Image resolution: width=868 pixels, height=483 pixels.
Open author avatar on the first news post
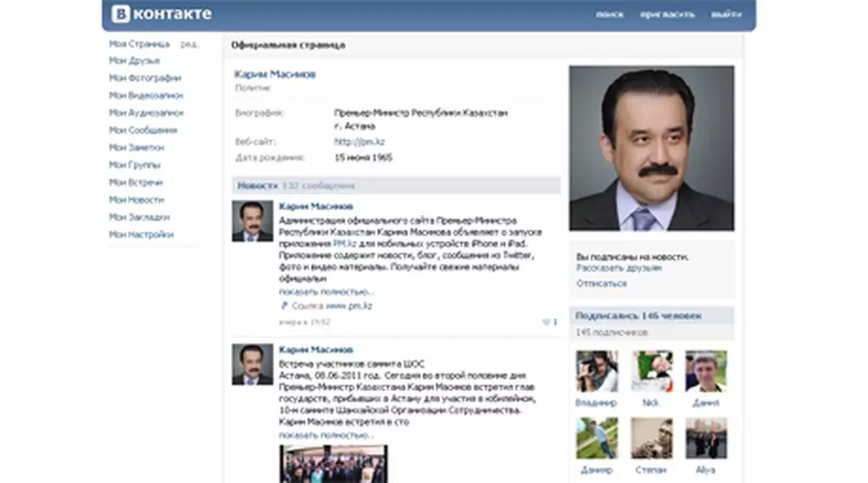252,221
